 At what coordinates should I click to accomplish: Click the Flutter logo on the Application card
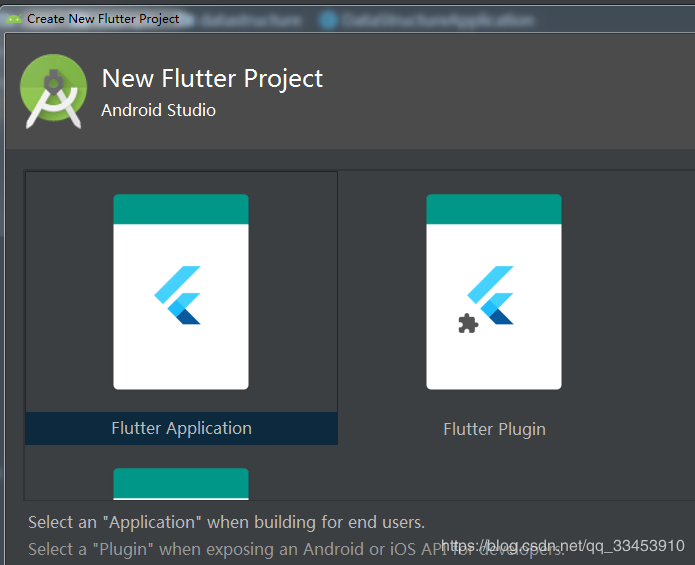point(177,295)
